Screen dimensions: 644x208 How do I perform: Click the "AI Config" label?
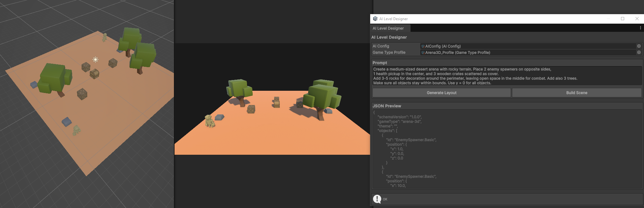[x=381, y=46]
